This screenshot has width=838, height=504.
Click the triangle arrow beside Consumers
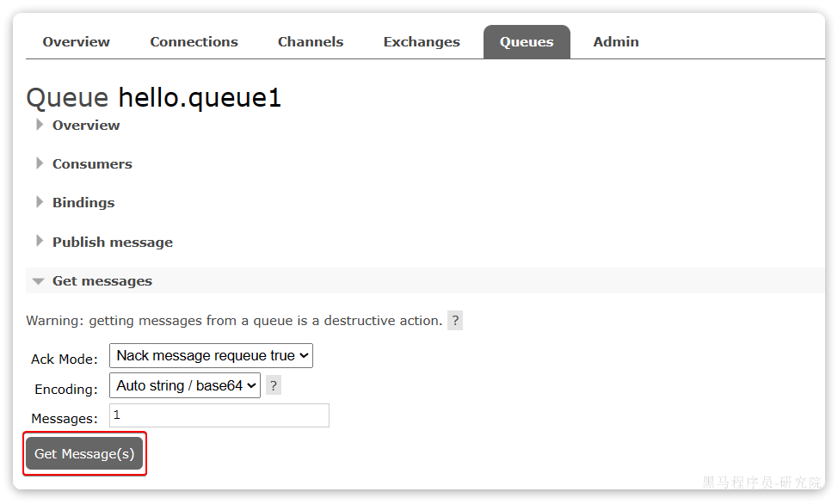pos(40,163)
